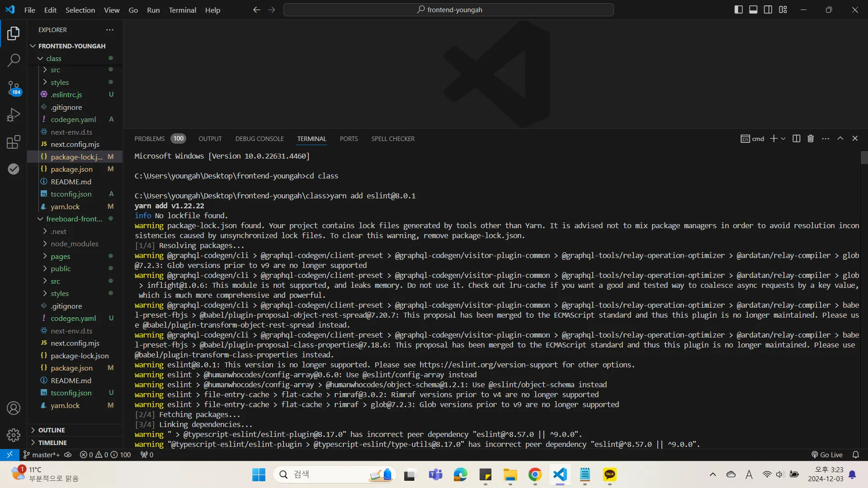
Task: Open Google Chrome from taskbar
Action: pos(535,474)
